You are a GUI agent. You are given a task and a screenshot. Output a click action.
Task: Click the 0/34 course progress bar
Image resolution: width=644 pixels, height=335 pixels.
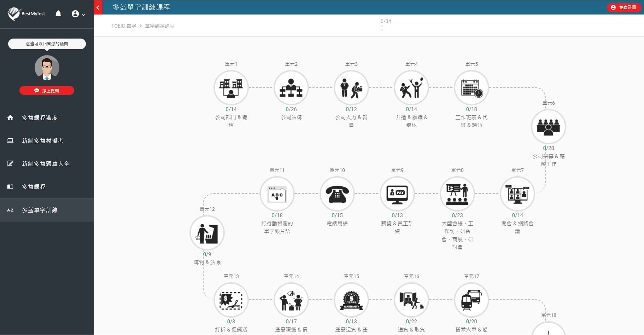click(x=512, y=28)
